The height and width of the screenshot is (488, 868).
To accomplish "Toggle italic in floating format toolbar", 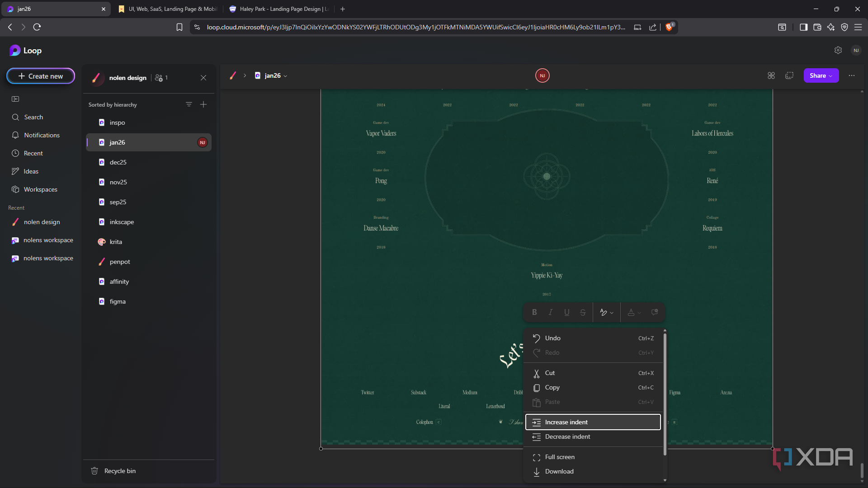I will coord(551,312).
